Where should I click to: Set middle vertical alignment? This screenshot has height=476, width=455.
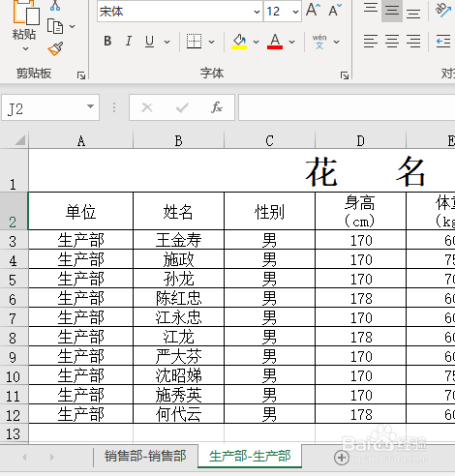392,11
